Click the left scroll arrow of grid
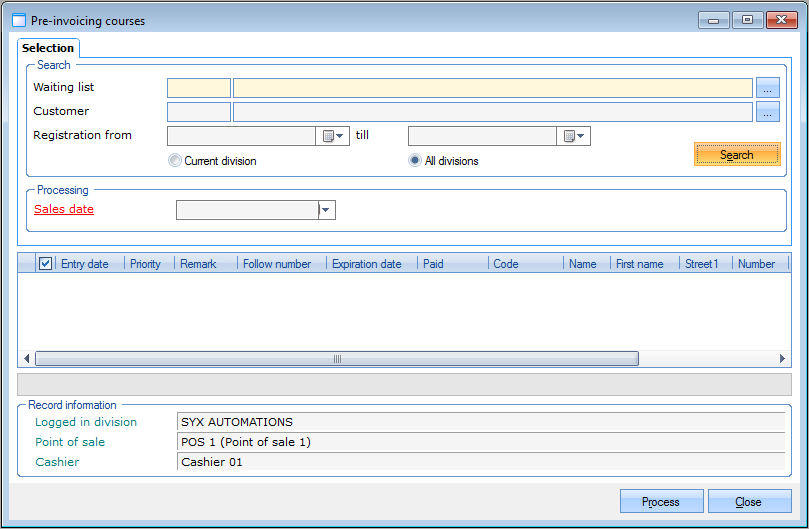 click(26, 359)
